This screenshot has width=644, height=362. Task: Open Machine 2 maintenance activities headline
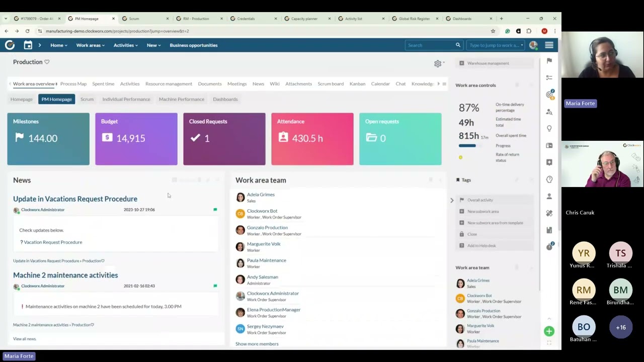click(65, 276)
